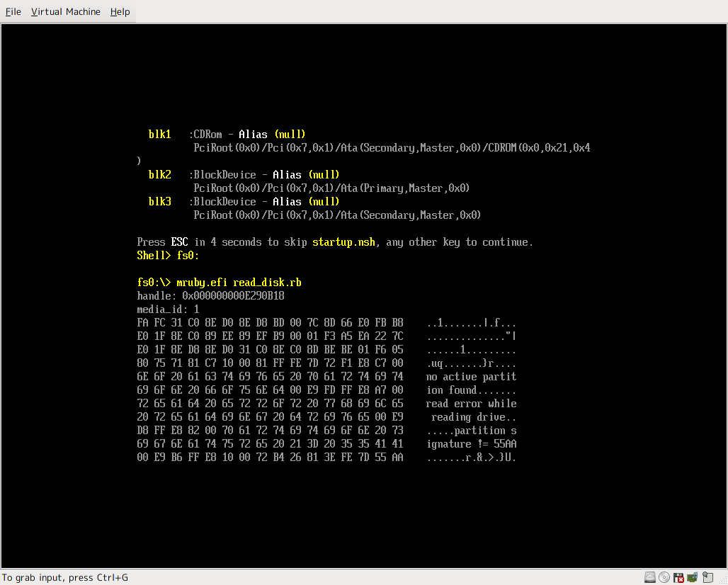Click the yellow blk1 device label
728x585 pixels.
point(159,135)
